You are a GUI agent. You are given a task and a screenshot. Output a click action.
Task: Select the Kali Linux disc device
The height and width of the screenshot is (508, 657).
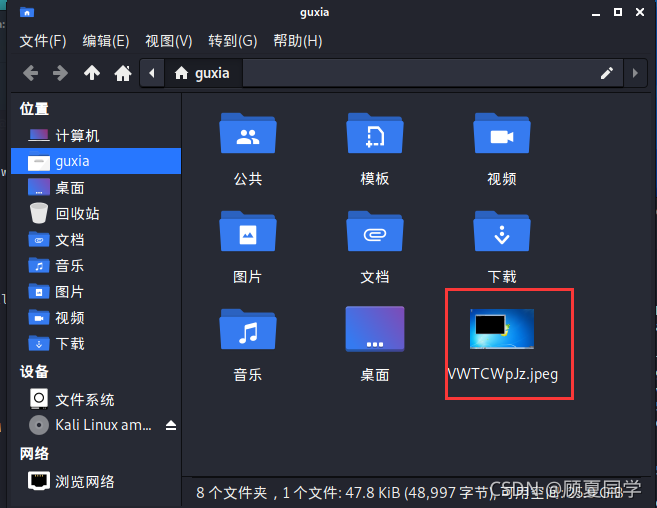90,425
